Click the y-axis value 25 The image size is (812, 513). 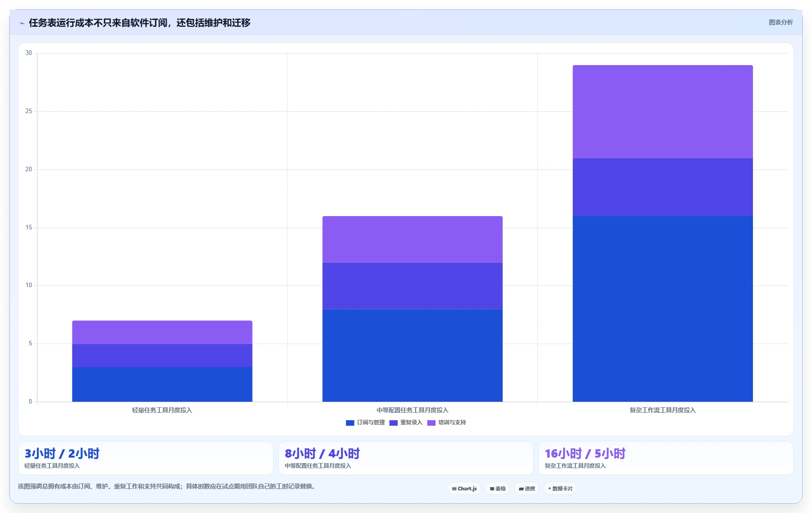(x=29, y=111)
